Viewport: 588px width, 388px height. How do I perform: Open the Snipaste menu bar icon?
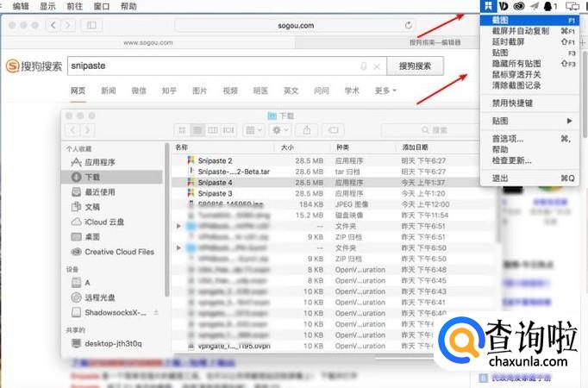coord(488,6)
